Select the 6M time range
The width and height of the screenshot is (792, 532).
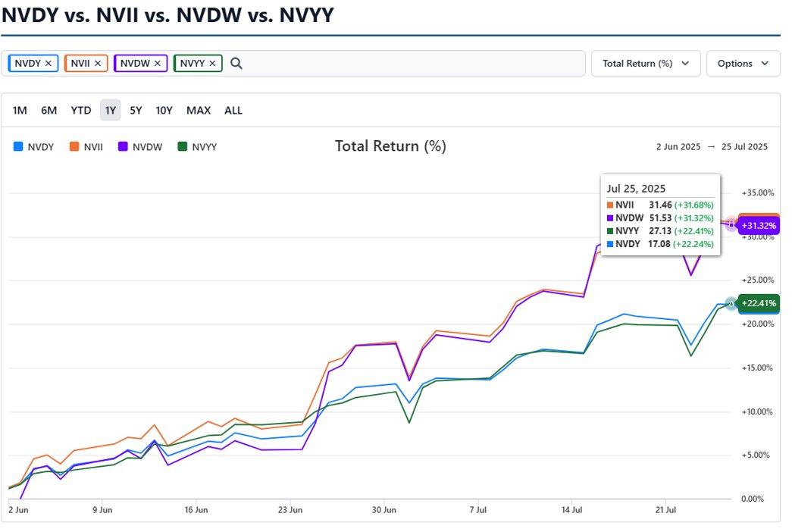coord(49,111)
